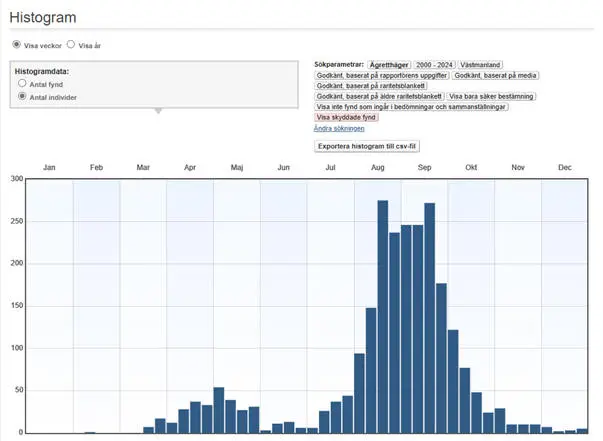Select the 'Visa veckor' radio button
The image size is (603, 441).
(x=16, y=45)
